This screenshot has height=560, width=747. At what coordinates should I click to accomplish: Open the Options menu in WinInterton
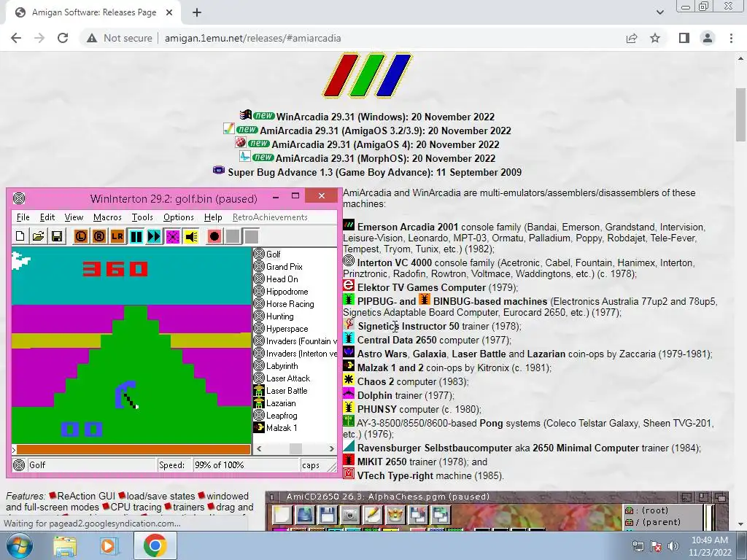pos(178,217)
